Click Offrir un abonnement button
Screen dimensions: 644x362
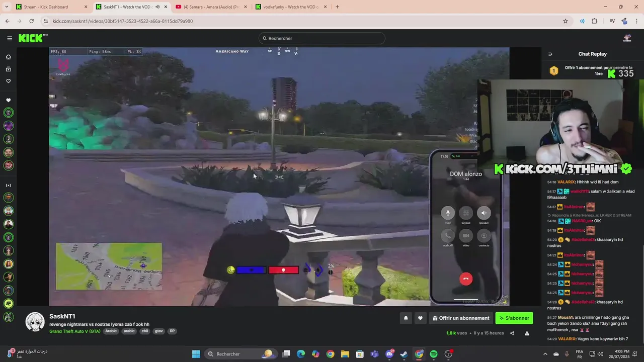(x=461, y=318)
